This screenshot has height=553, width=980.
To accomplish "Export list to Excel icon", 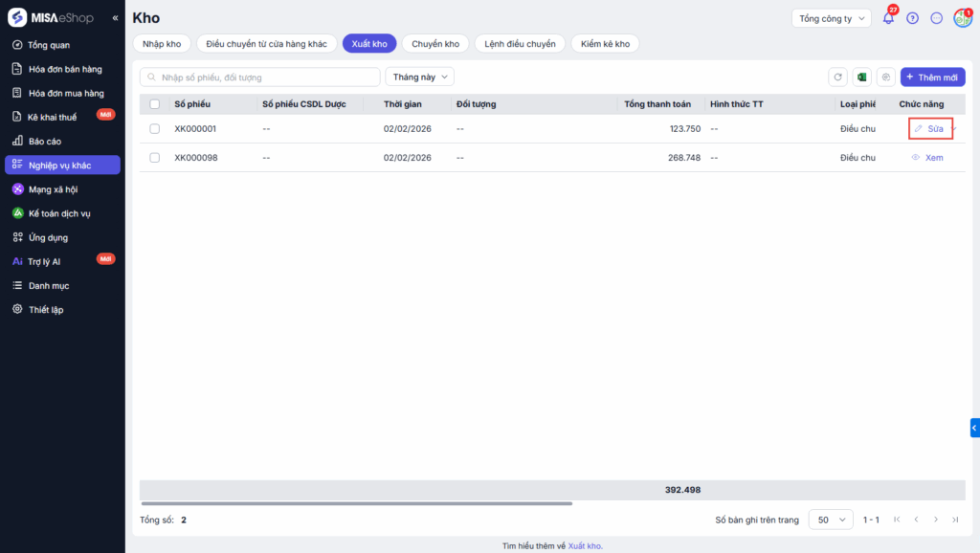I will 862,77.
